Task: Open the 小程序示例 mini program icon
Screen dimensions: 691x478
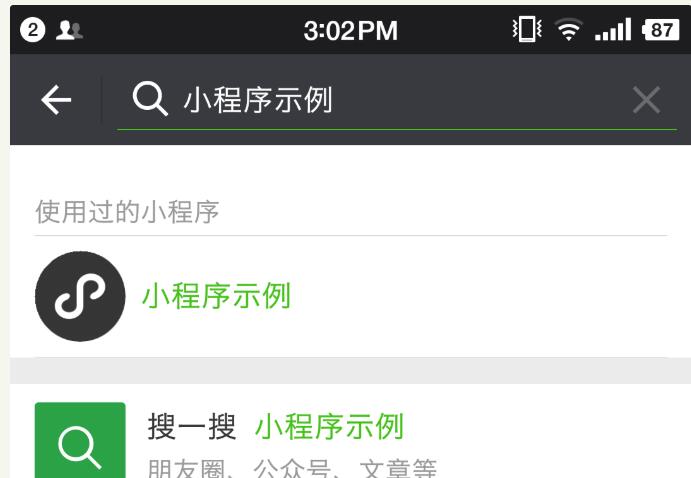Action: pos(80,296)
